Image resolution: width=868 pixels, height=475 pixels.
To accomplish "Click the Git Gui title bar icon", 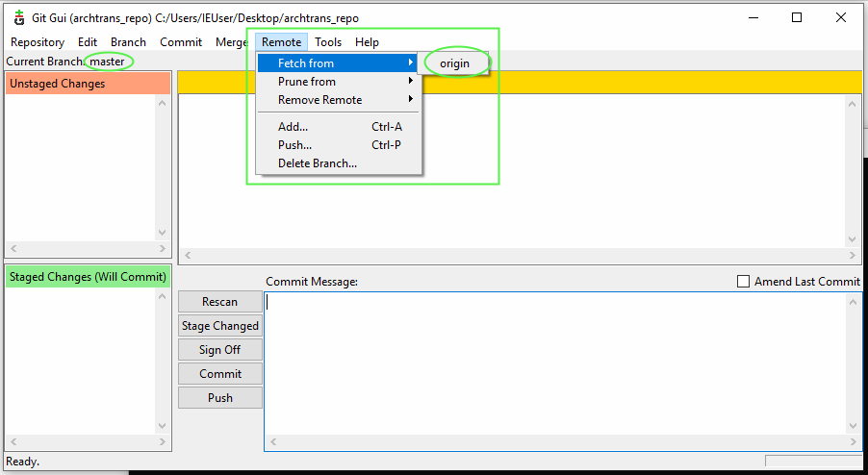I will [18, 17].
